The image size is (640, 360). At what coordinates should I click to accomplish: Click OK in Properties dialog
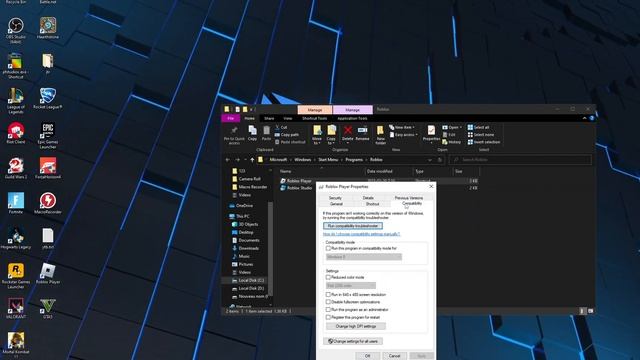(367, 356)
